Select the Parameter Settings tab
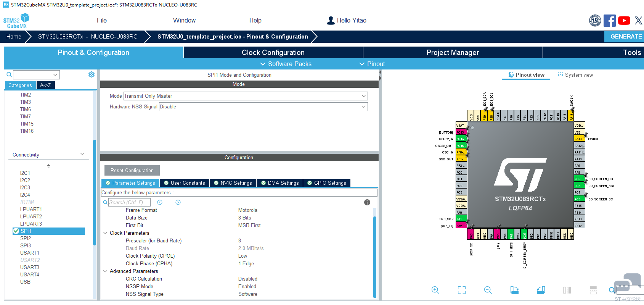Image resolution: width=644 pixels, height=305 pixels. coord(130,183)
